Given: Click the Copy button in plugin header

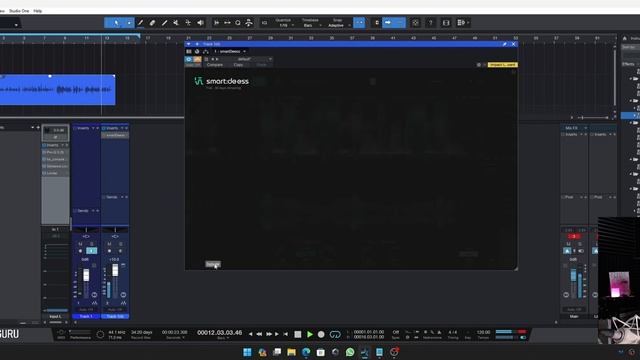Looking at the screenshot, I should [x=238, y=65].
